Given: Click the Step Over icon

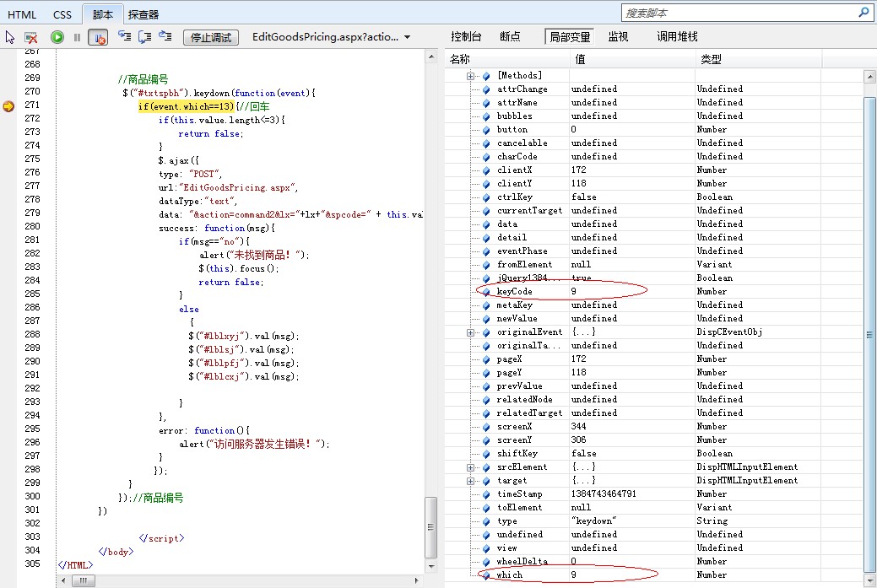Looking at the screenshot, I should pyautogui.click(x=145, y=37).
